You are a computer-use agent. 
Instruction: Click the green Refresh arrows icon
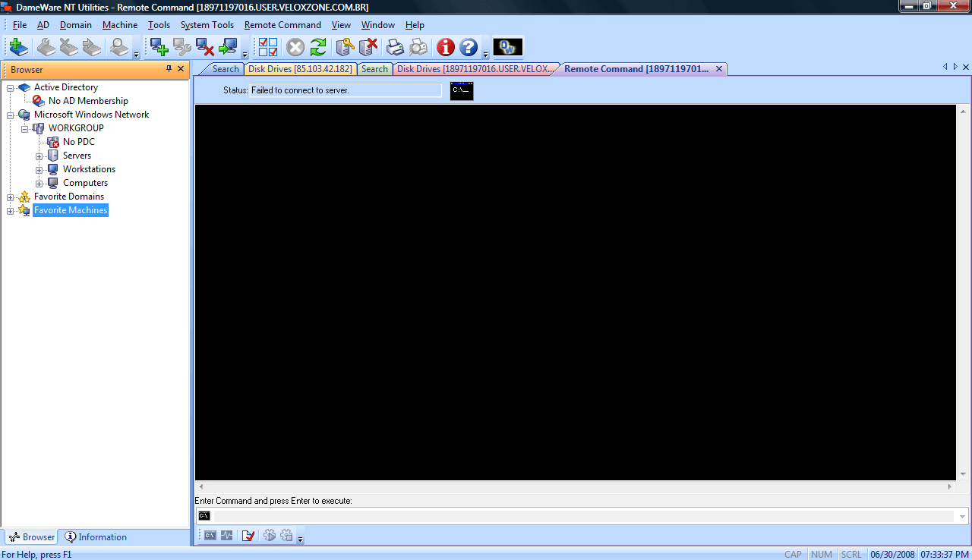pos(318,48)
